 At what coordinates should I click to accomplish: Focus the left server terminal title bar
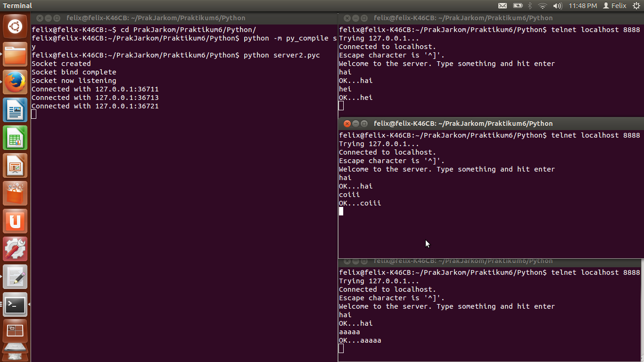(x=184, y=18)
